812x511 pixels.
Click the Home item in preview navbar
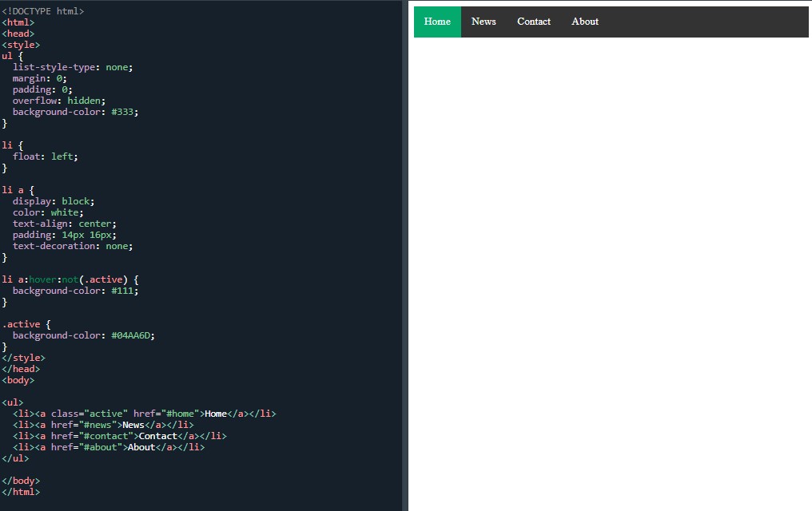(437, 22)
